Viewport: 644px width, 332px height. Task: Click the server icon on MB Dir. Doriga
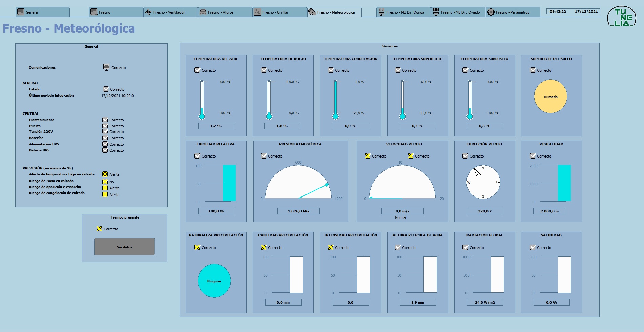point(381,12)
